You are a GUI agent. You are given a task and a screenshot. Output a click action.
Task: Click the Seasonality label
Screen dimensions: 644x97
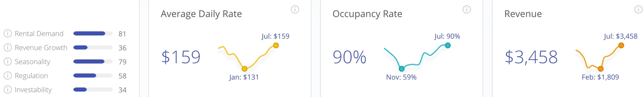[x=33, y=62]
